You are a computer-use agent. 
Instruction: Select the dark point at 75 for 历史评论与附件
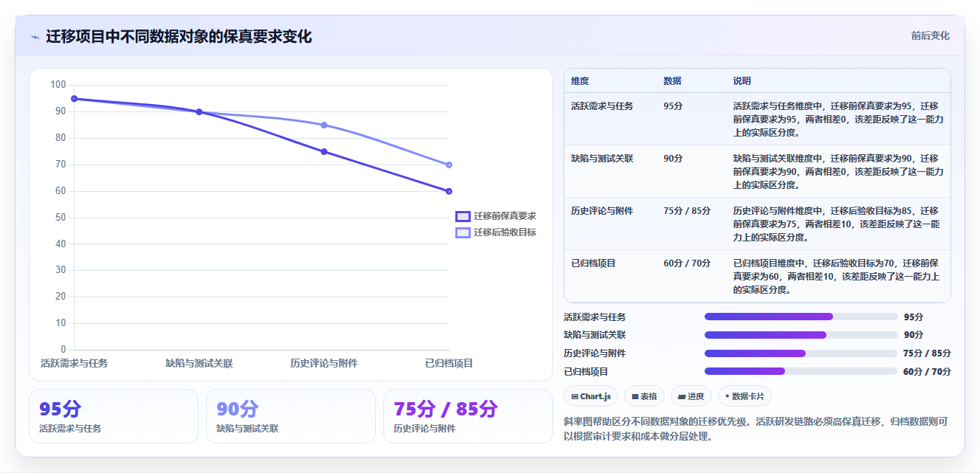point(324,152)
